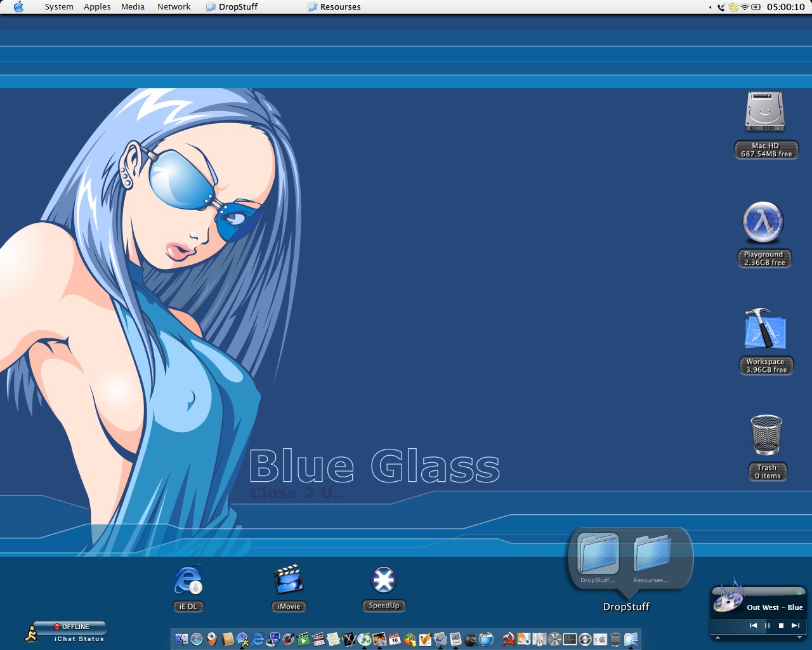Click the up arrow on music widget
This screenshot has width=812, height=650.
pyautogui.click(x=717, y=637)
